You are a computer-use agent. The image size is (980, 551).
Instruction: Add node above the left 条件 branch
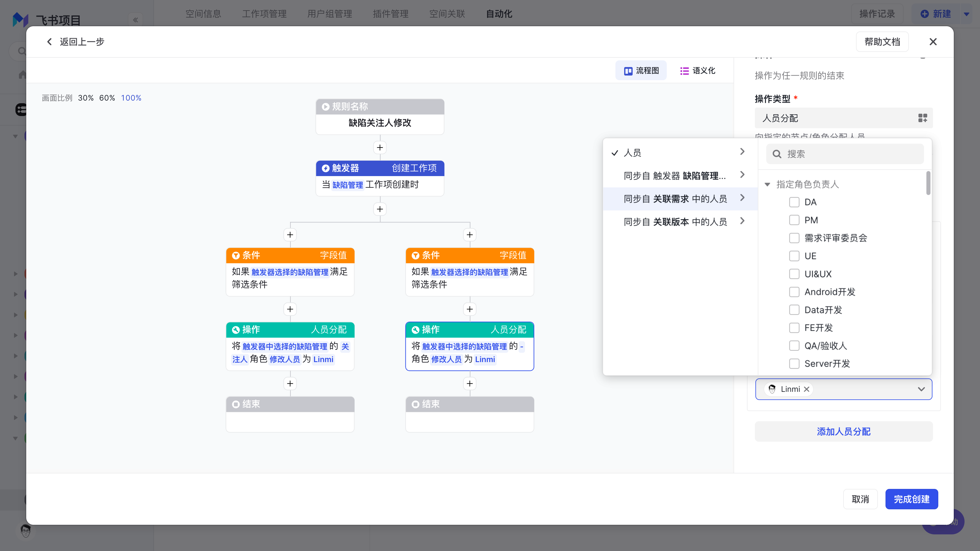(290, 235)
